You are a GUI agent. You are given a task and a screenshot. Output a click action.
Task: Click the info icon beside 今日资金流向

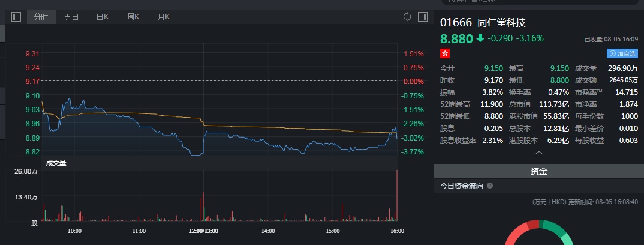(490, 186)
